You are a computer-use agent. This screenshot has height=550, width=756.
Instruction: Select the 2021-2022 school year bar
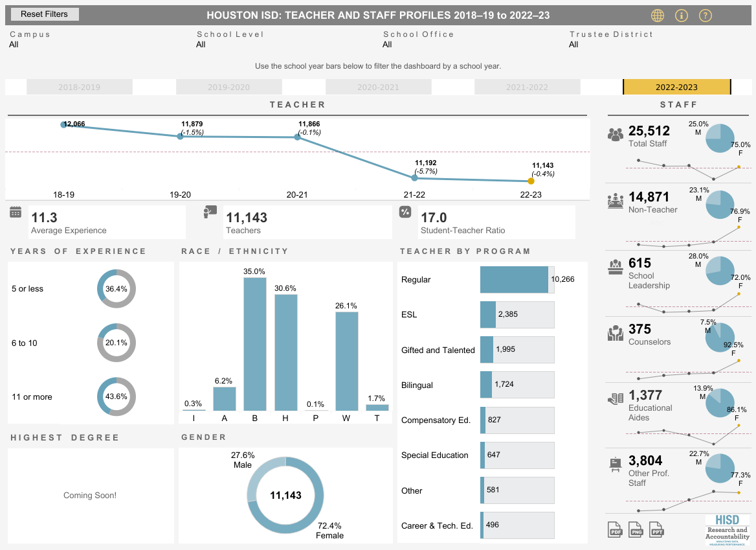(x=528, y=87)
